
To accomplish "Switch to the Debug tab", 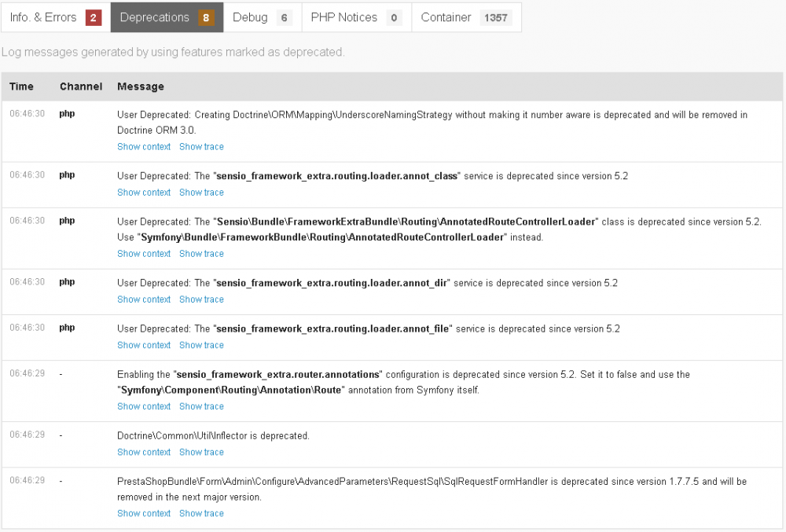I will (262, 17).
